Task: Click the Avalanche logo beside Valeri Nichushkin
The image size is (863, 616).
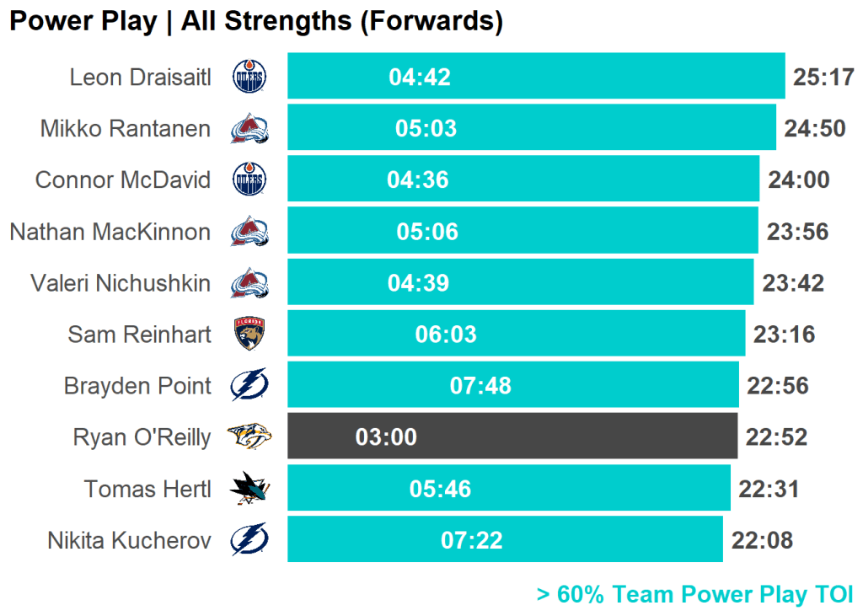Action: click(x=249, y=283)
